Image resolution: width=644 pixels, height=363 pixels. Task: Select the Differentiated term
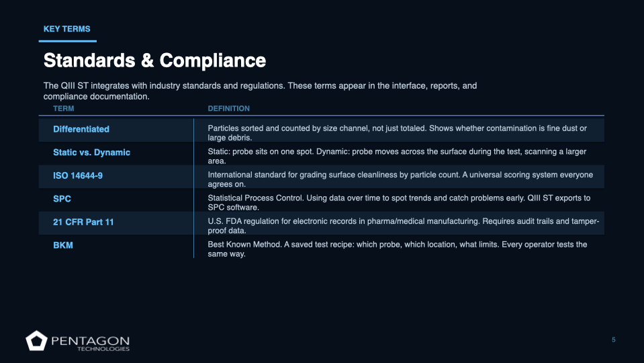81,129
